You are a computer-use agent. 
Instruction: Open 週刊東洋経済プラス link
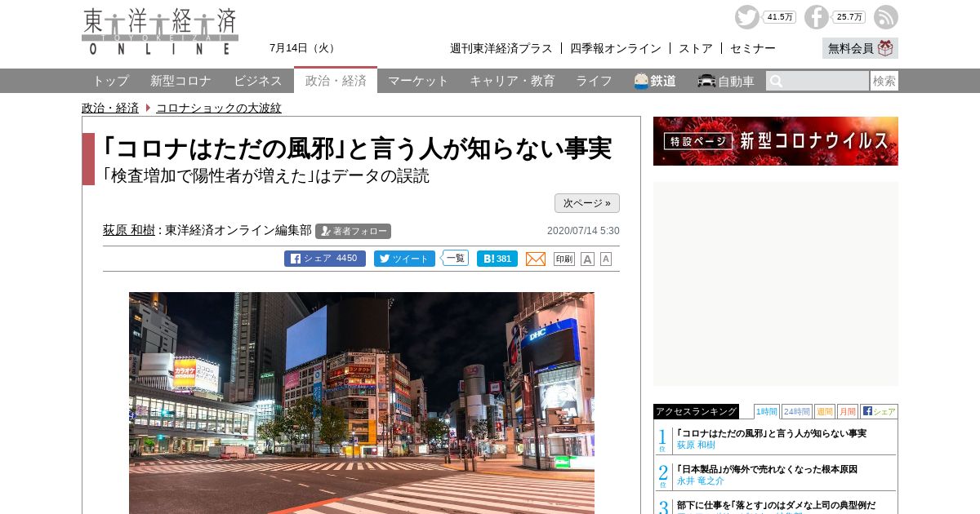tap(501, 48)
